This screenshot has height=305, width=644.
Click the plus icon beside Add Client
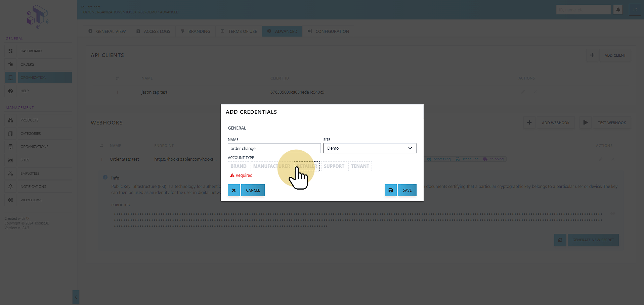592,55
